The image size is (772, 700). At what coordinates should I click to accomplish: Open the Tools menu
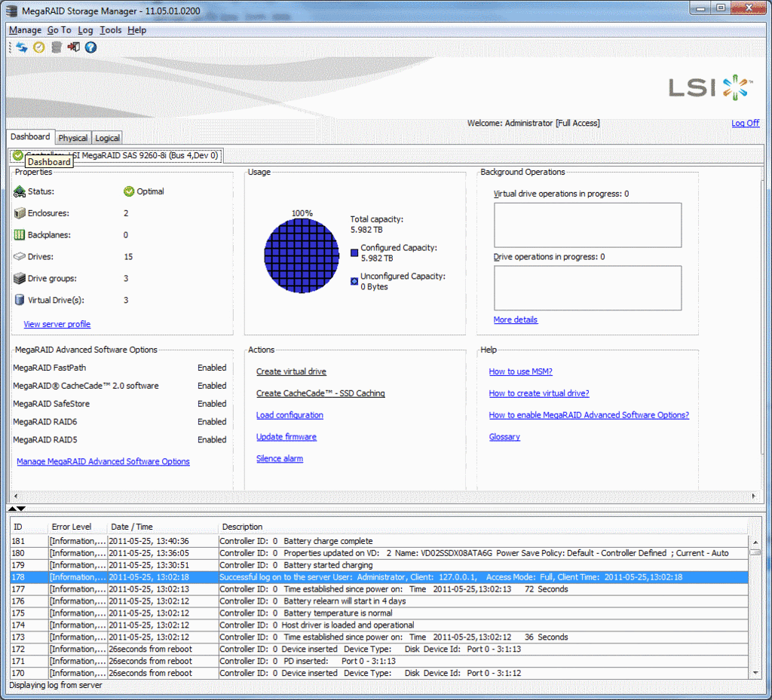point(110,30)
